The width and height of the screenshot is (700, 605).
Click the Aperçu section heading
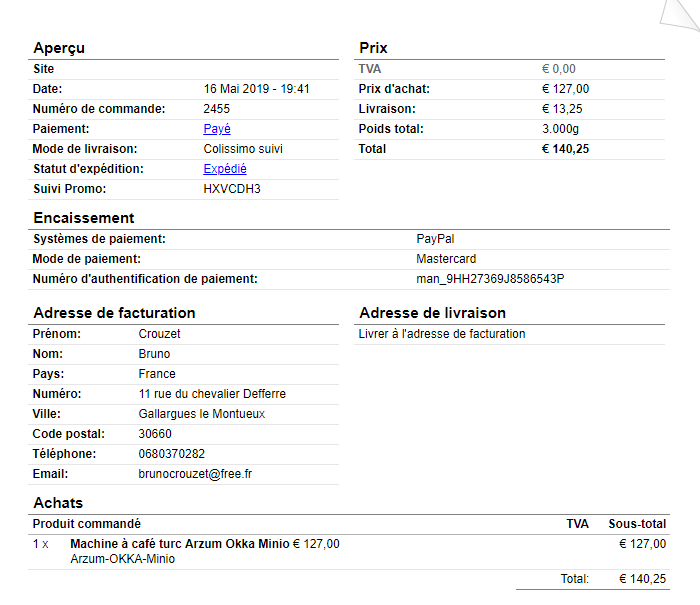(x=59, y=48)
